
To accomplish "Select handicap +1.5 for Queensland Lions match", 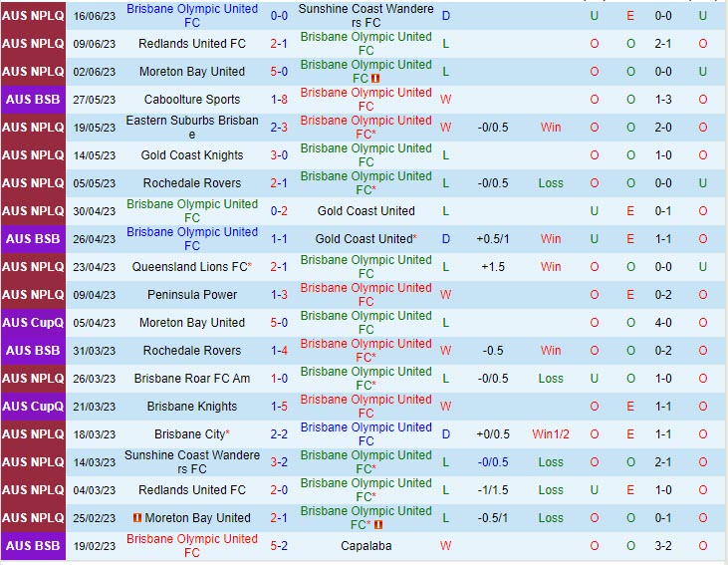I will pos(493,267).
